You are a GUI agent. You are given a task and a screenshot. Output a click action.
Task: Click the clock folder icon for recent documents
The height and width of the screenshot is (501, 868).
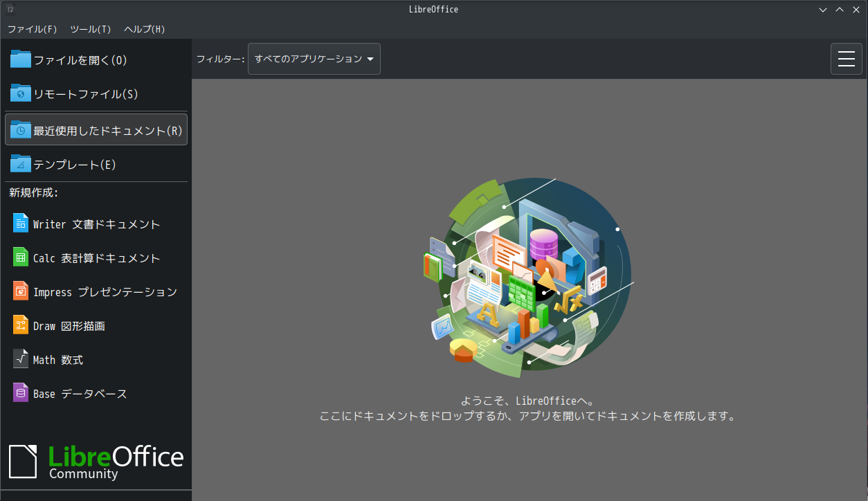tap(21, 130)
